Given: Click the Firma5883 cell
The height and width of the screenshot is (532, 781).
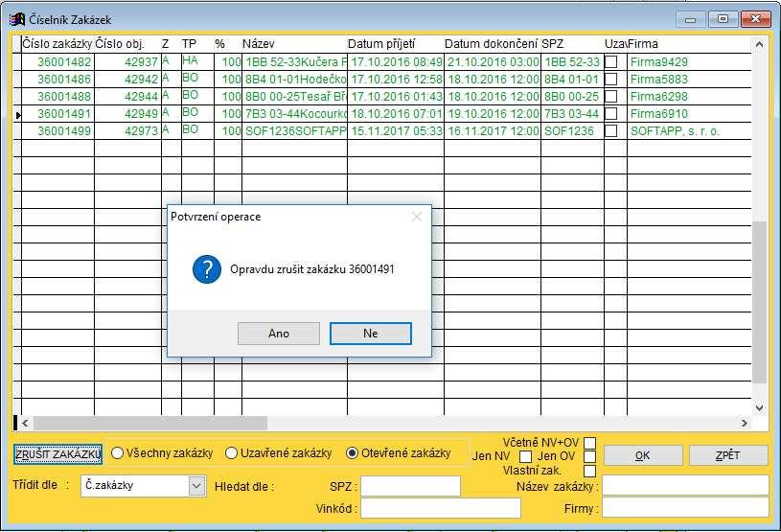Looking at the screenshot, I should coord(689,80).
